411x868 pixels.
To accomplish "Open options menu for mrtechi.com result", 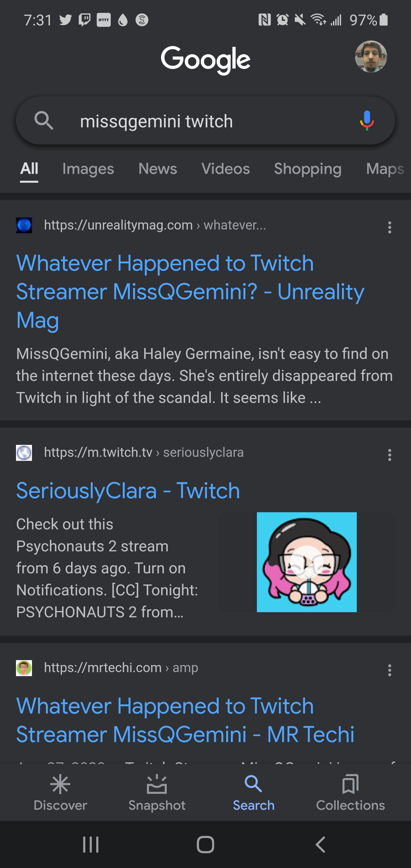I will (x=389, y=670).
